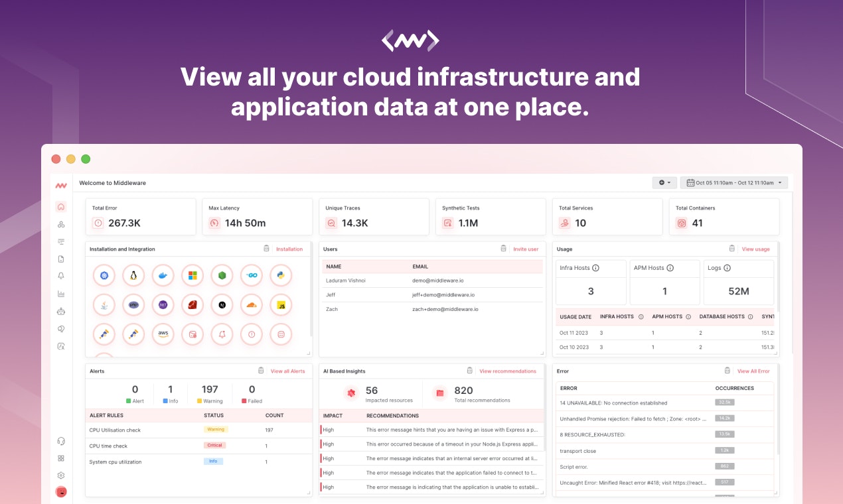Click the Max Latency 14h 50m card
The image size is (843, 504).
tap(258, 216)
